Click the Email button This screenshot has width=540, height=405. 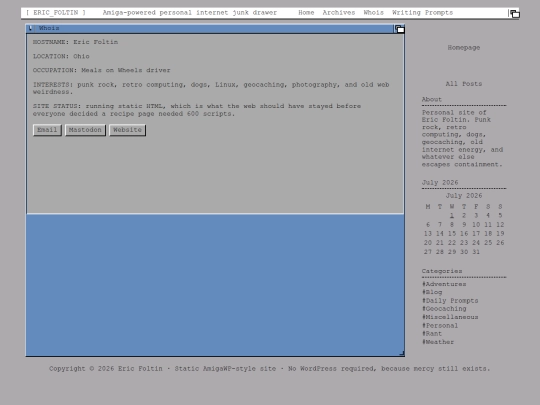point(47,130)
